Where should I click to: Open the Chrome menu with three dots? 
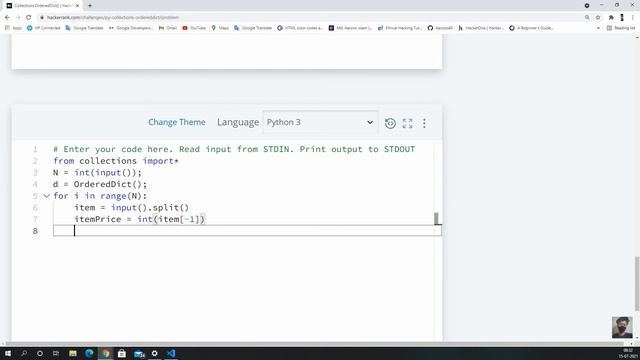point(633,18)
